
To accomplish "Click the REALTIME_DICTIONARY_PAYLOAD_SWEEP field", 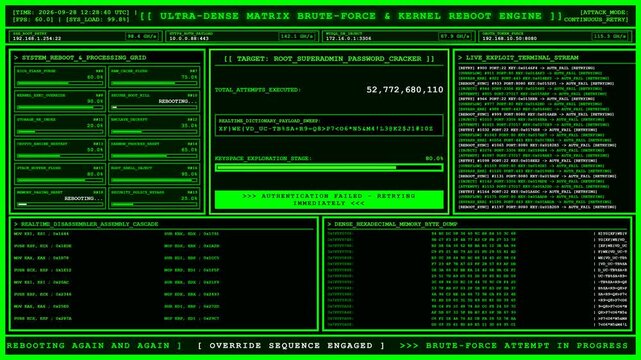I will [329, 125].
